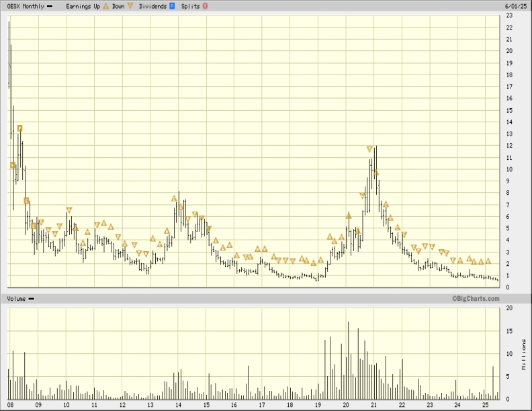Click year label 12 on the time axis
532x411 pixels.
point(122,405)
